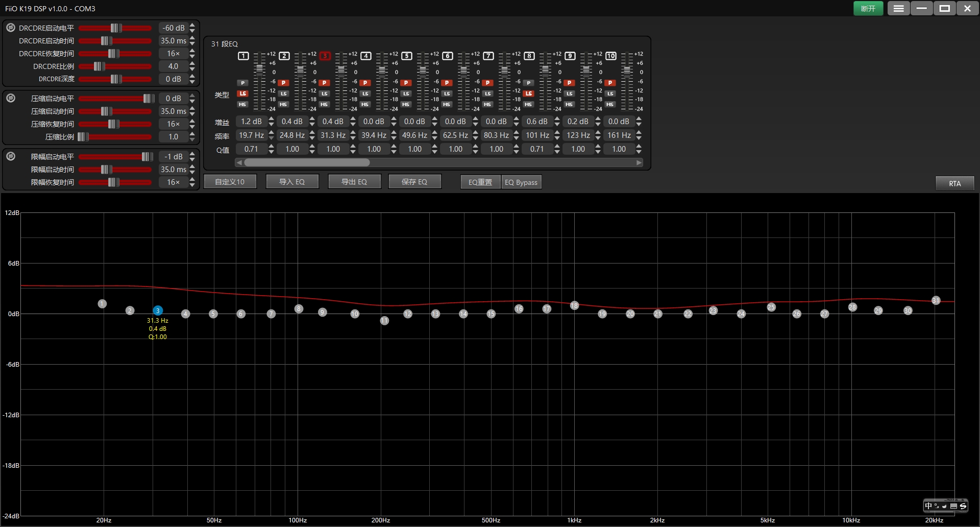Select EQ band number 2 button
Screen dimensions: 980x527
(284, 56)
